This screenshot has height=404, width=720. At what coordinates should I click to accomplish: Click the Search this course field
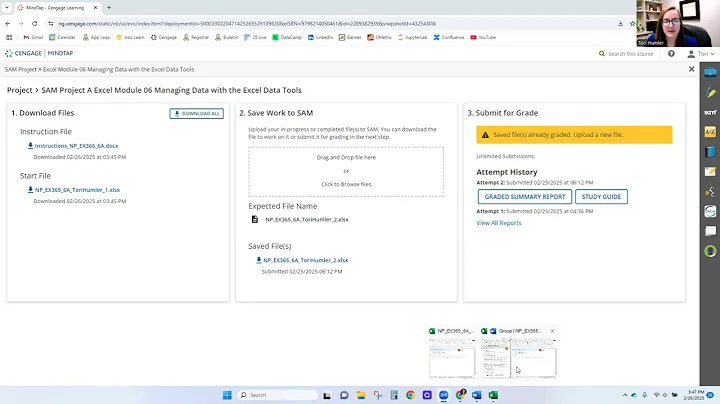pyautogui.click(x=626, y=54)
